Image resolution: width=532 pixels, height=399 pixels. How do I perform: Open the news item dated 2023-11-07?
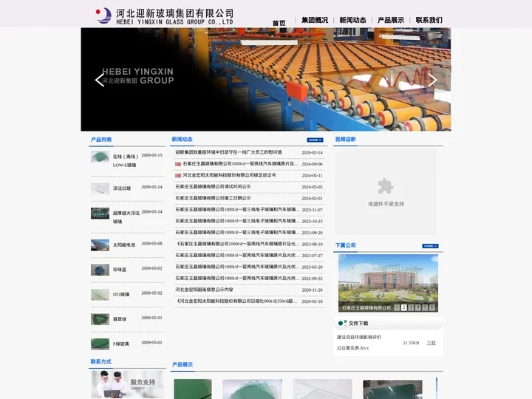[237, 209]
